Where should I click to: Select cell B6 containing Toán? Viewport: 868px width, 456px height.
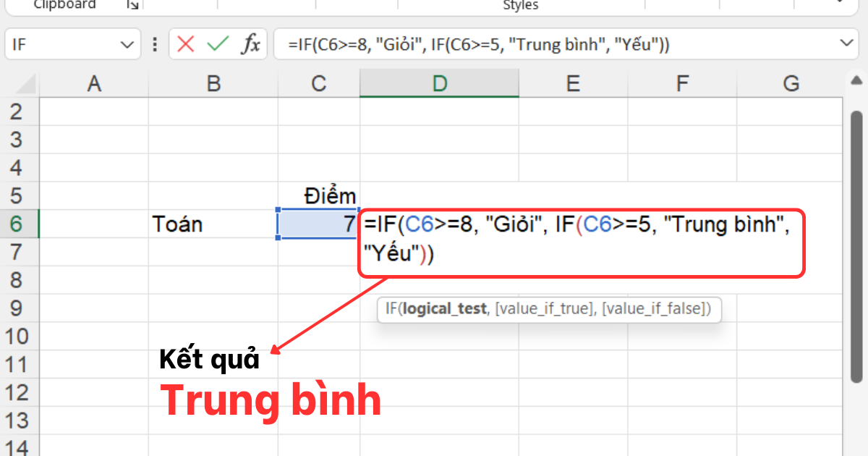coord(213,224)
